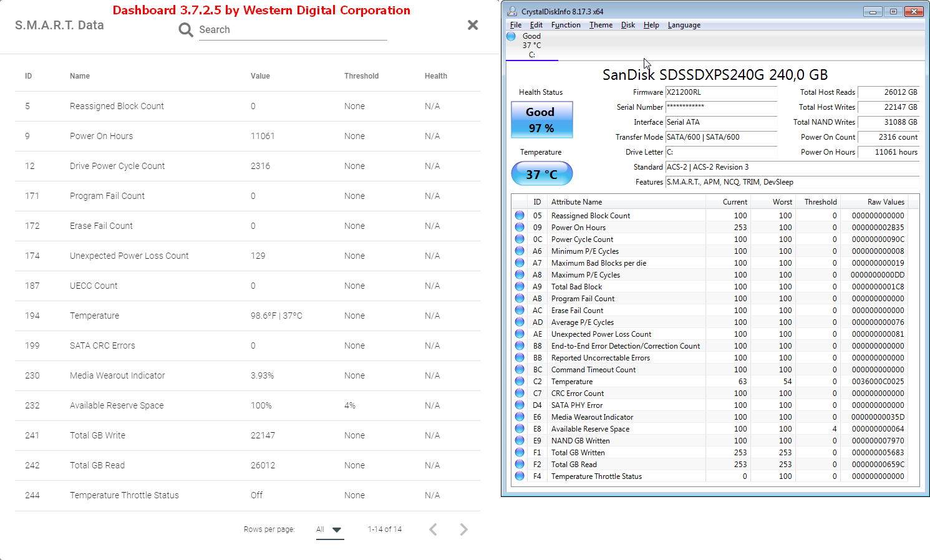Click the Search input field
Image resolution: width=930 pixels, height=560 pixels.
293,30
